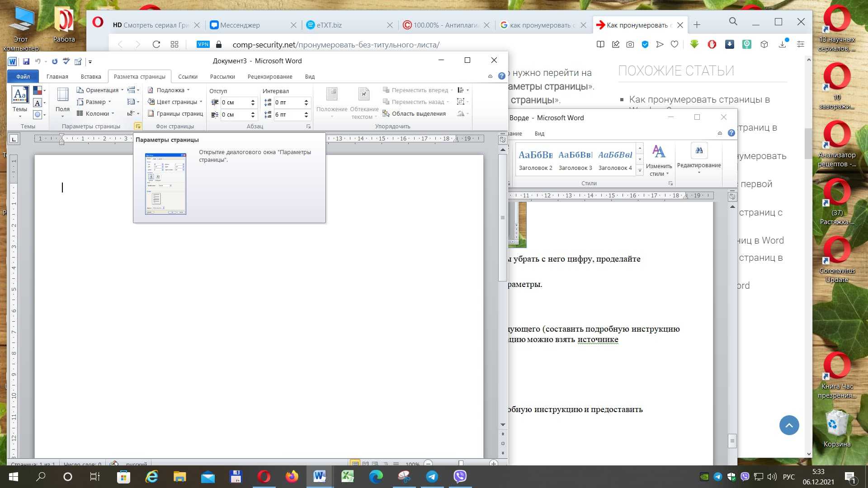
Task: Open theme colors dropdown in Темы group
Action: coord(39,91)
